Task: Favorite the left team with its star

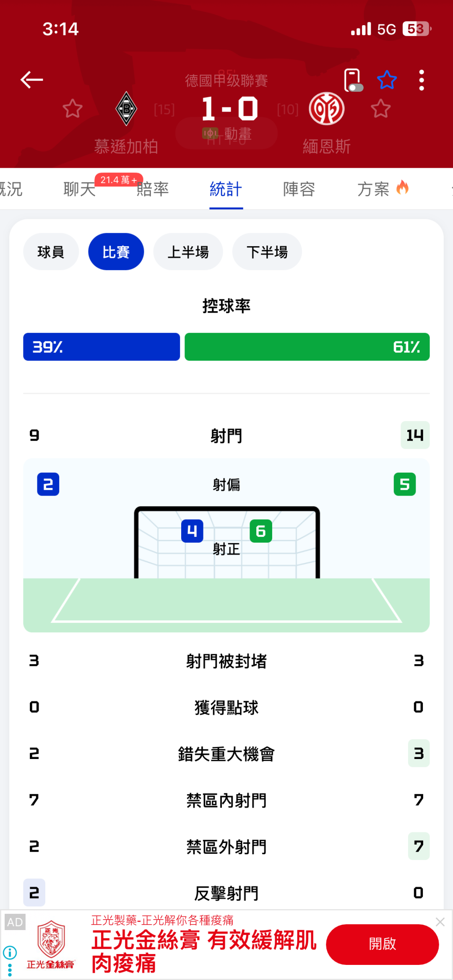Action: [73, 109]
